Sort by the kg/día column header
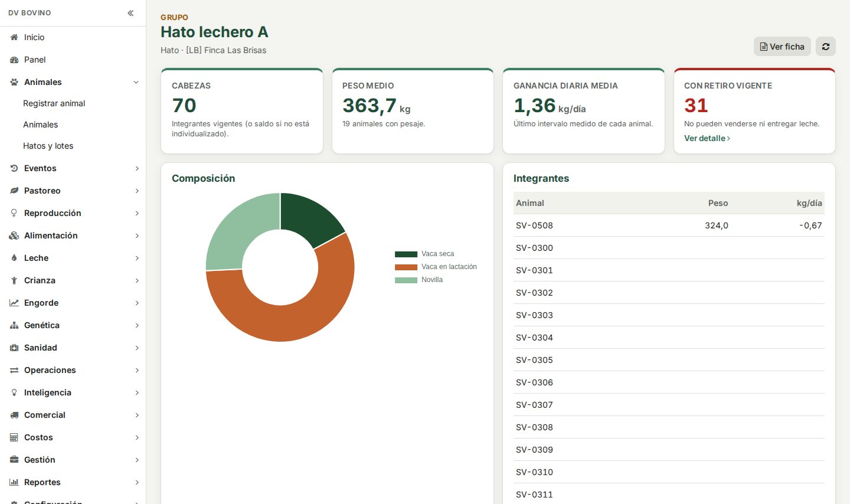 (x=809, y=203)
